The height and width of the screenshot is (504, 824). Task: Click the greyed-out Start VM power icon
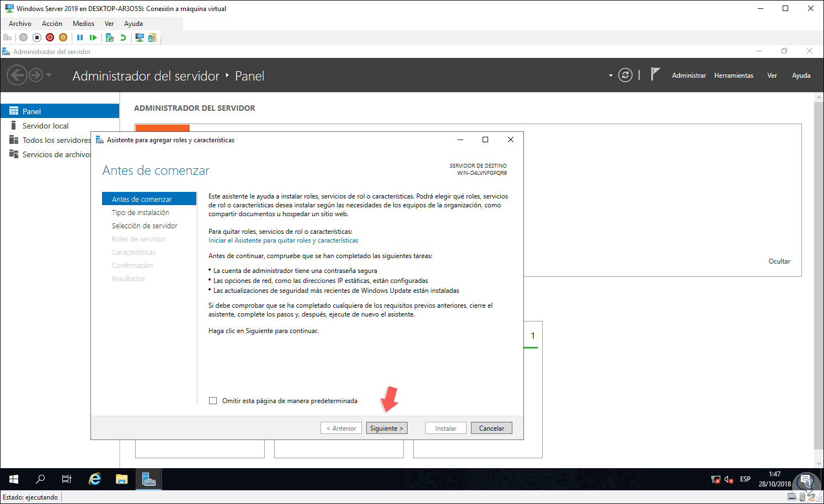tap(23, 37)
